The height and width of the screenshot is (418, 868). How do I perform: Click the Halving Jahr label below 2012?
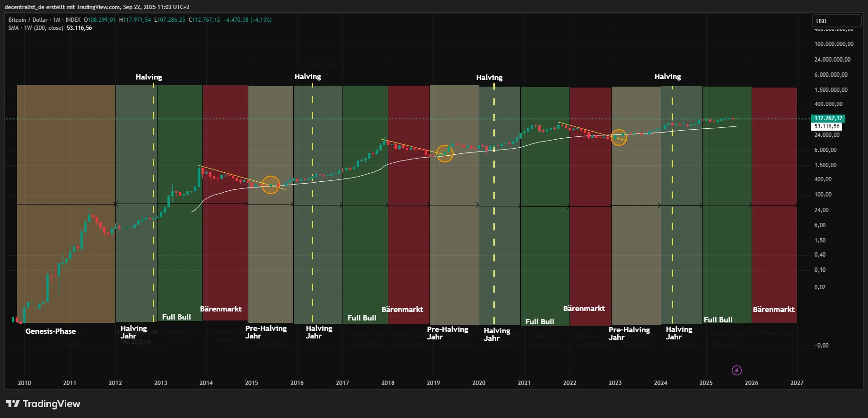[133, 332]
